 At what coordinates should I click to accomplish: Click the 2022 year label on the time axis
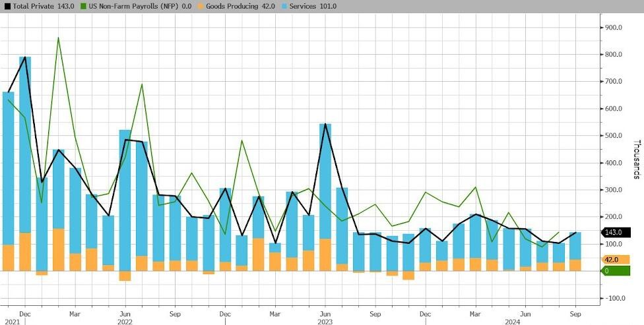(x=126, y=321)
